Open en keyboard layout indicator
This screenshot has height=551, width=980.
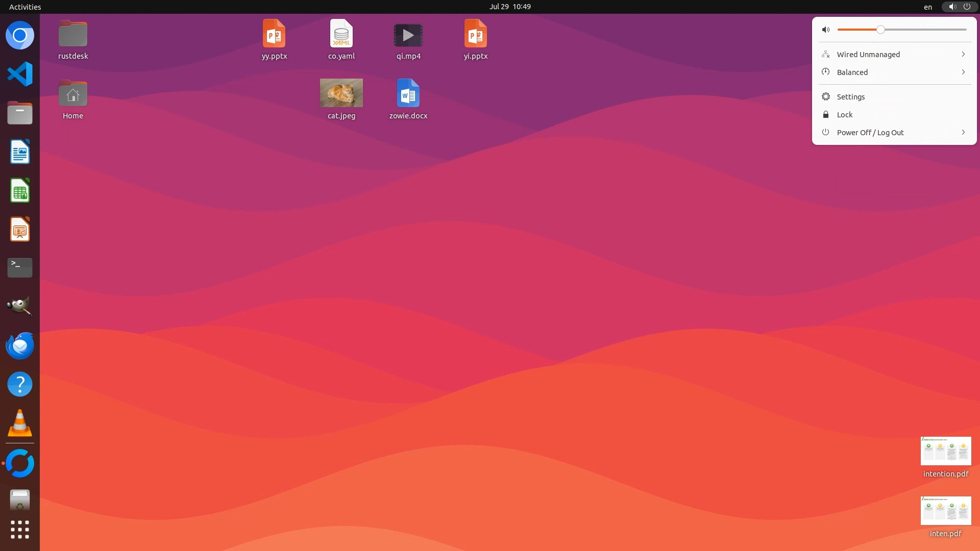[927, 7]
